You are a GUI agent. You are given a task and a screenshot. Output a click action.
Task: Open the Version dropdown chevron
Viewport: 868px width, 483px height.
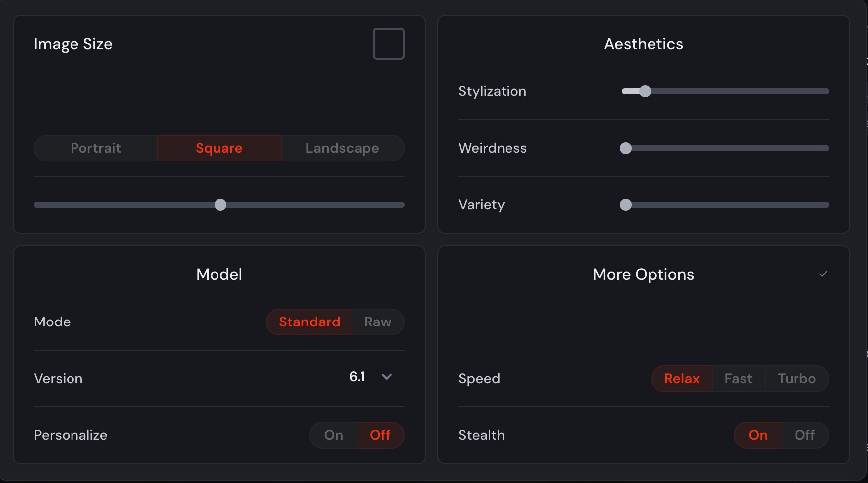[387, 377]
